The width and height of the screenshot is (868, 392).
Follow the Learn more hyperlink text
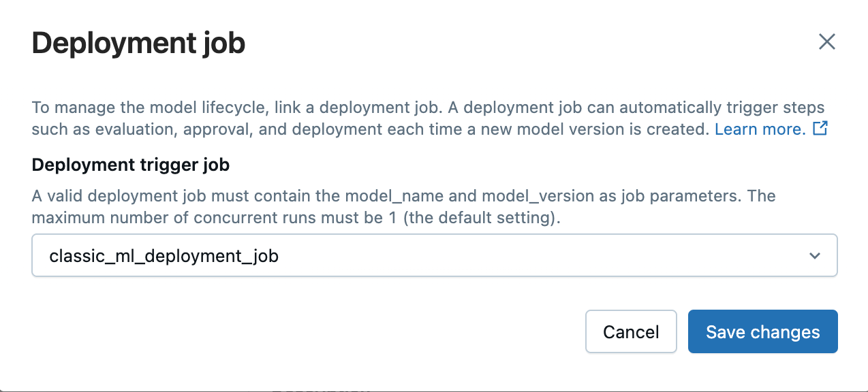758,129
